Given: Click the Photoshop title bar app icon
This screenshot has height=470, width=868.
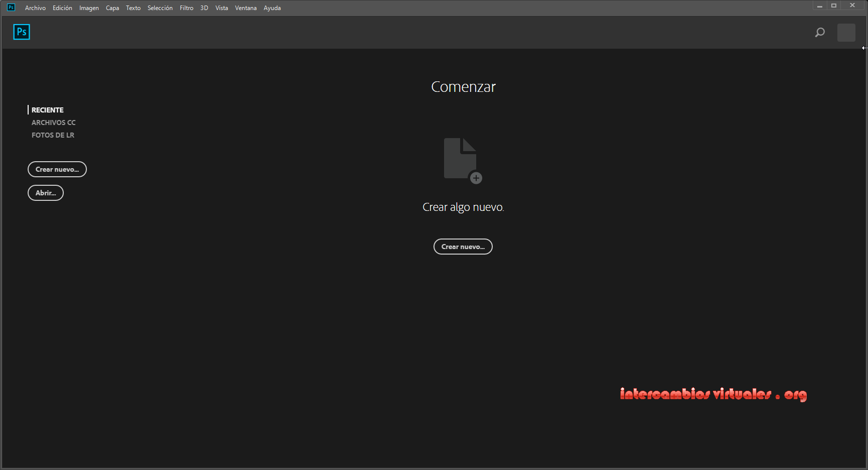Looking at the screenshot, I should pos(11,8).
